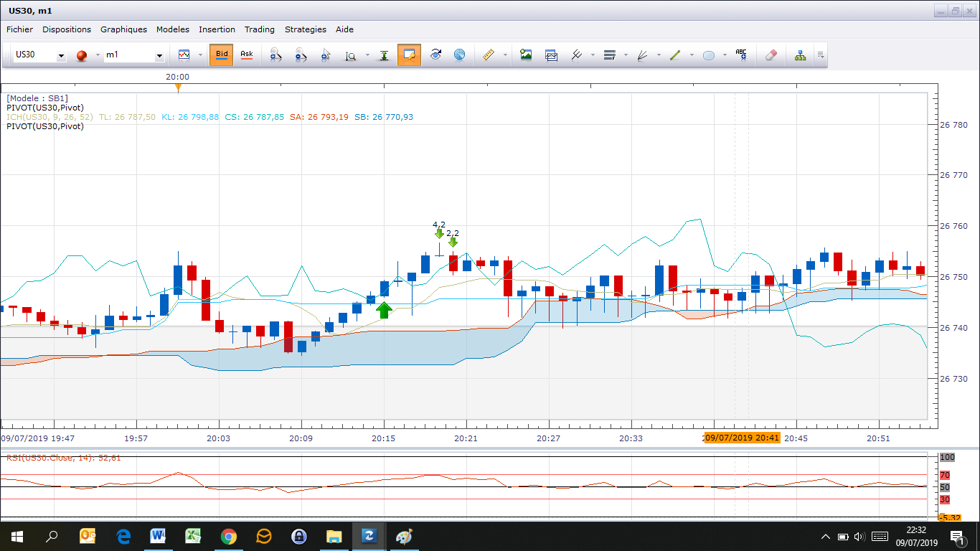Click the PIVOT(US30,Pivot) indicator label
The image size is (980, 551).
click(45, 108)
